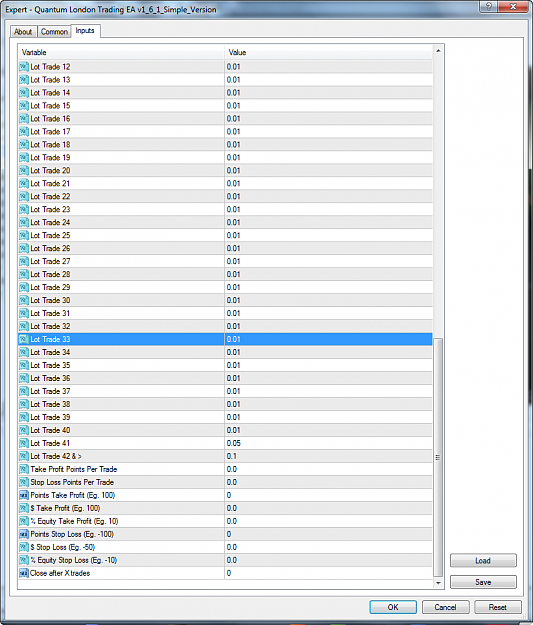Click integer icon beside Points Stop Loss
The width and height of the screenshot is (533, 625).
click(24, 534)
